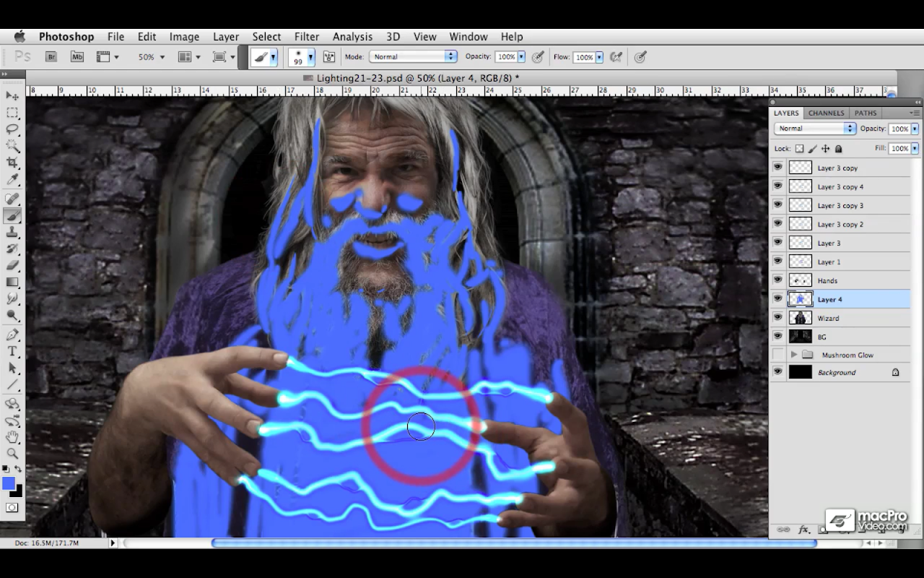Click the brush Opacity percentage field
The image size is (924, 578).
click(505, 56)
